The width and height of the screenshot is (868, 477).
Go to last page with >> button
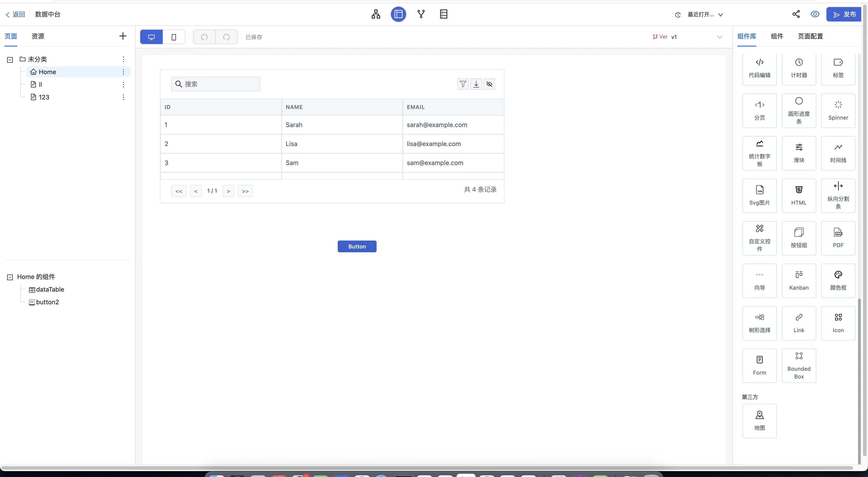(245, 191)
